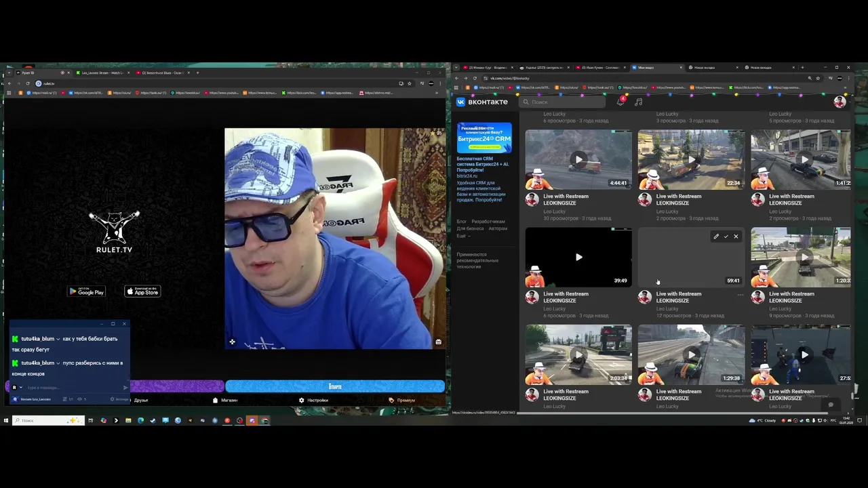Focus the VK Поиск search field

tap(563, 102)
